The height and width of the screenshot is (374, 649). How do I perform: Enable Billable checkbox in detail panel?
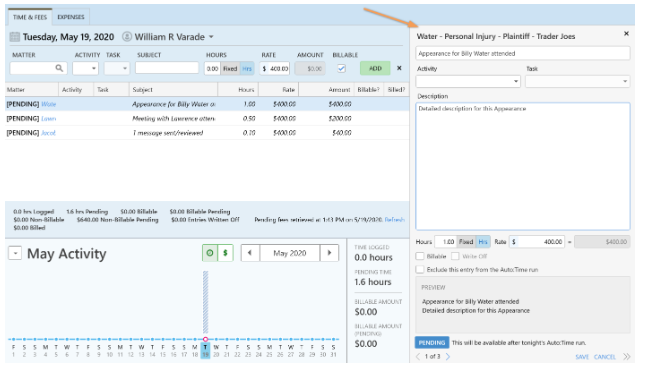[420, 256]
